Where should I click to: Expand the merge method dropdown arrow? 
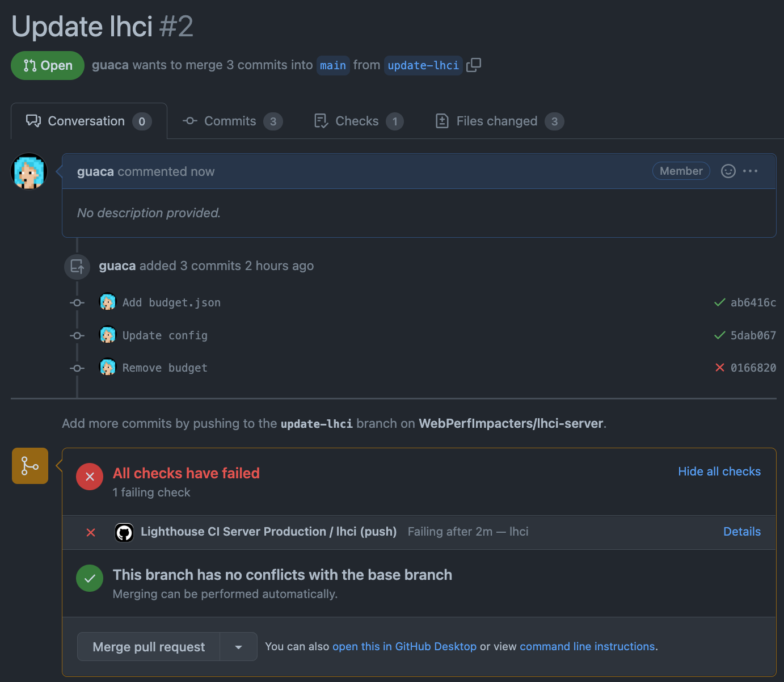(238, 647)
